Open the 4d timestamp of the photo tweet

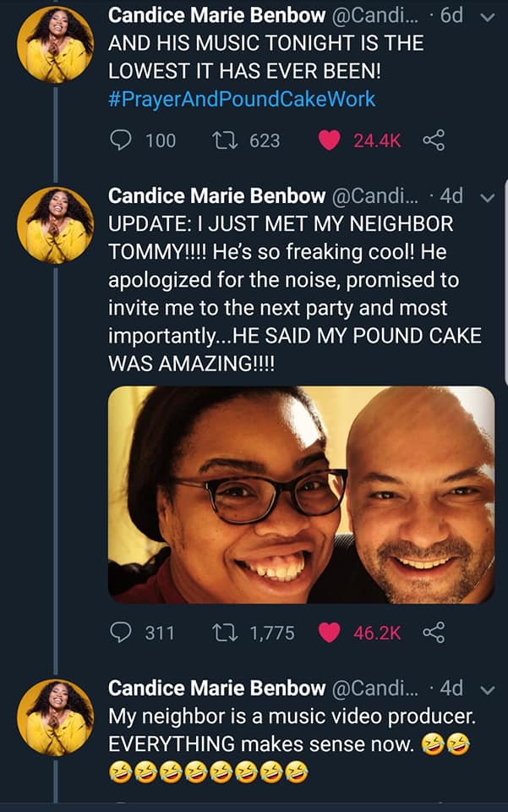click(451, 195)
